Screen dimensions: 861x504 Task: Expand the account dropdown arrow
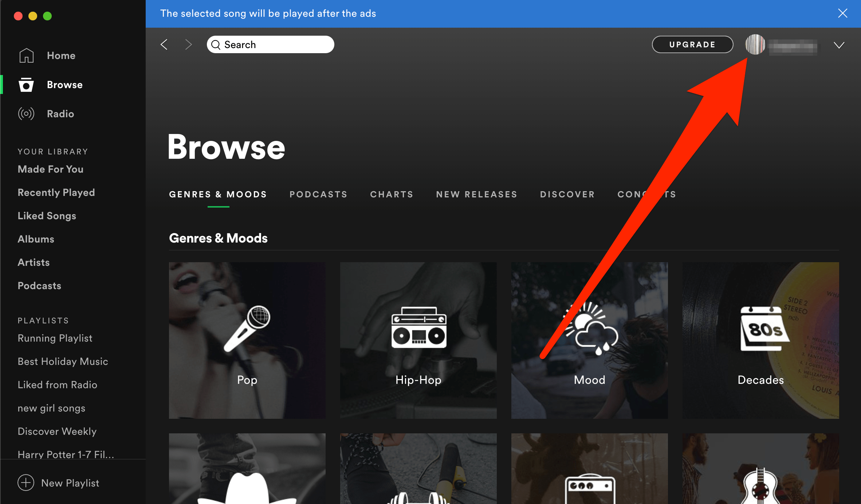coord(839,45)
